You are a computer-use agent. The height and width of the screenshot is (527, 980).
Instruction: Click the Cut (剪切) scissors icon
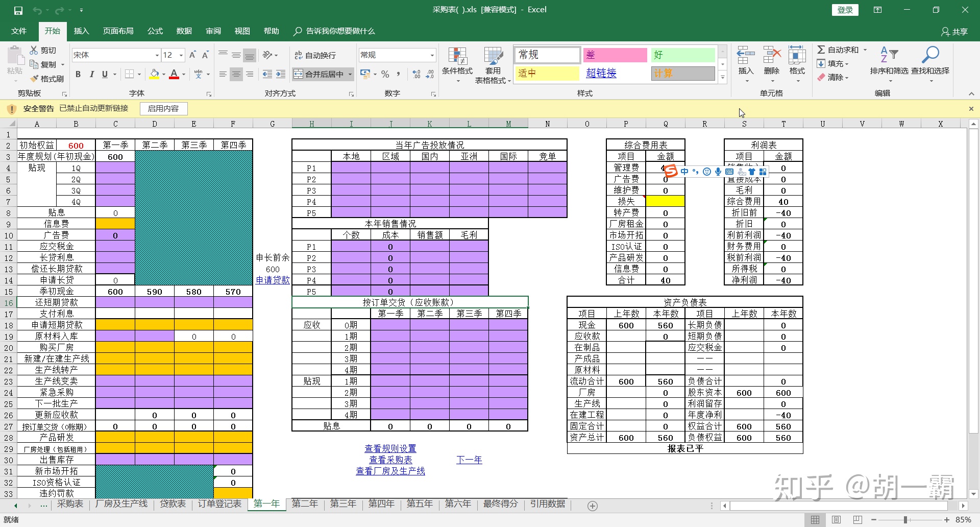[x=34, y=50]
